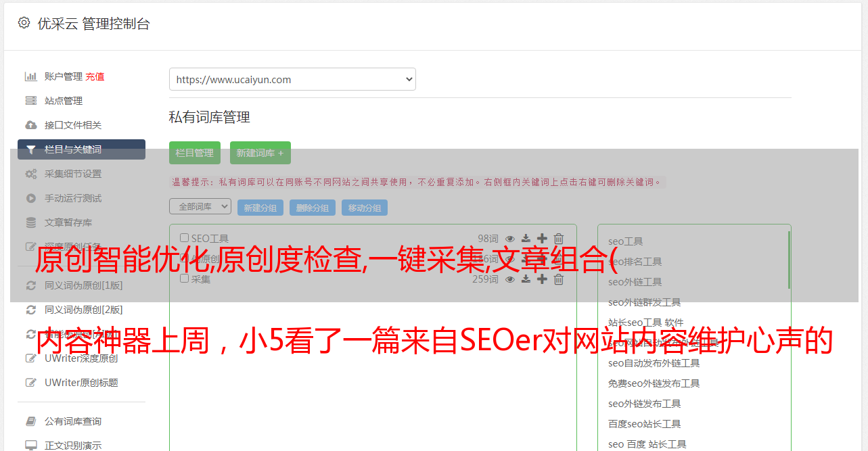Select the keyword 百度seo站长工具
868x451 pixels.
pyautogui.click(x=645, y=424)
